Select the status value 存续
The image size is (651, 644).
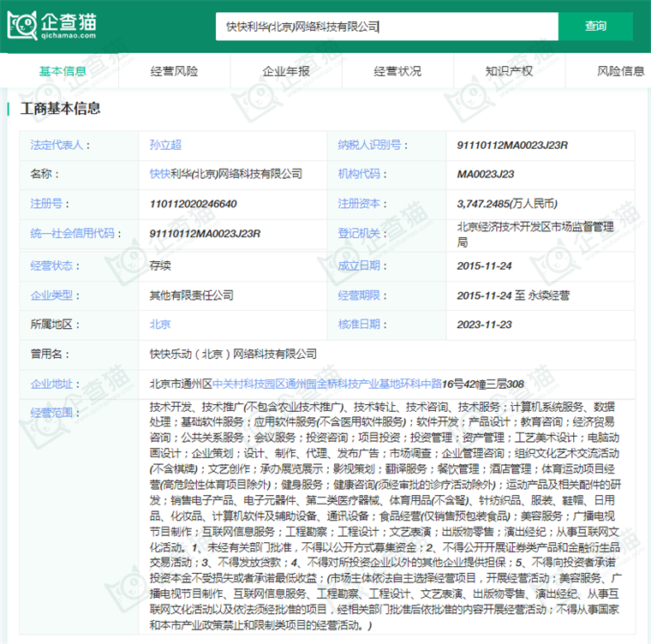pos(160,265)
